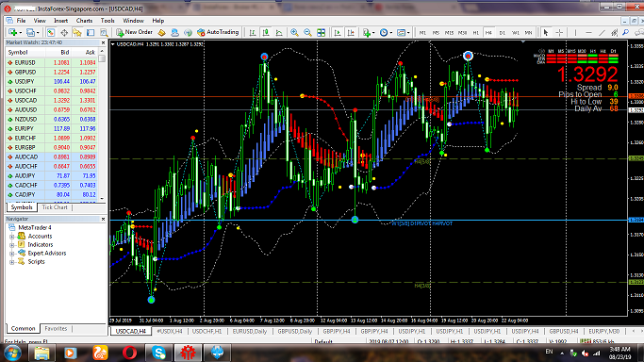This screenshot has height=362, width=644.
Task: Open the Templates icon
Action: point(402,32)
